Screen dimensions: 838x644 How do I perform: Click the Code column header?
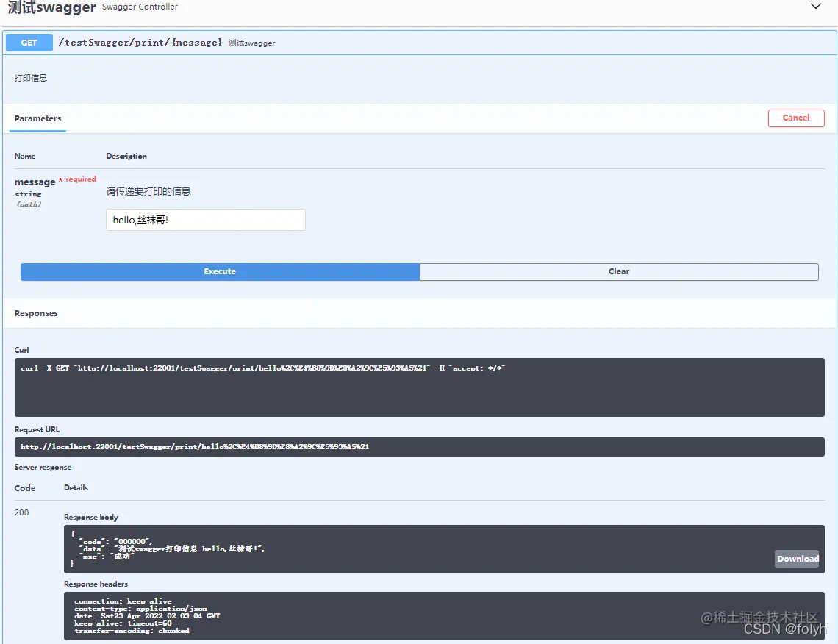pos(25,488)
